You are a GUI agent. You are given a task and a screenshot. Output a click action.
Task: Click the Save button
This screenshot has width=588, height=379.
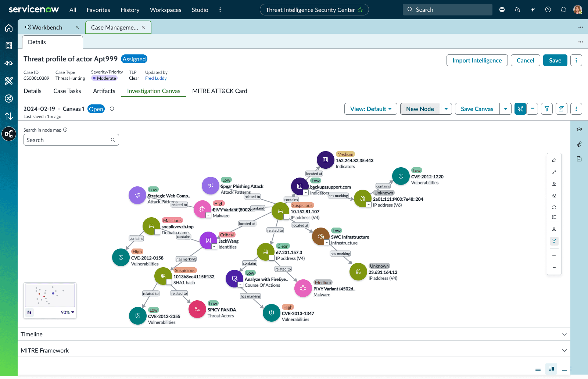[555, 60]
